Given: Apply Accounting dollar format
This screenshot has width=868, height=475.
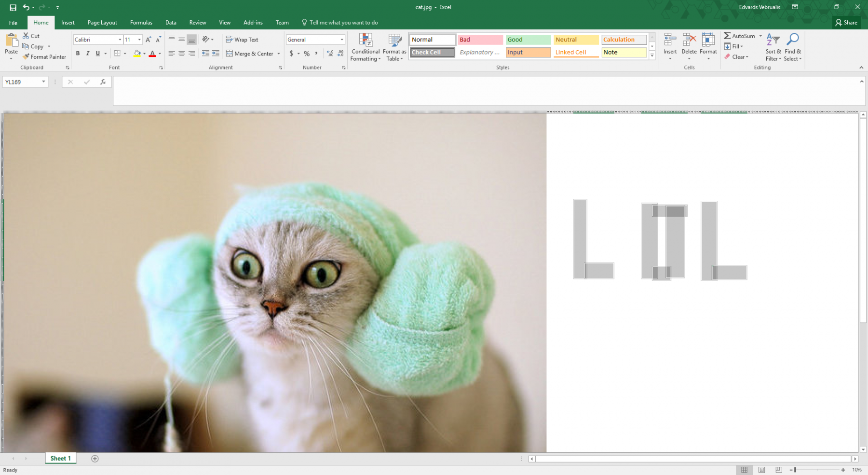Looking at the screenshot, I should click(291, 54).
